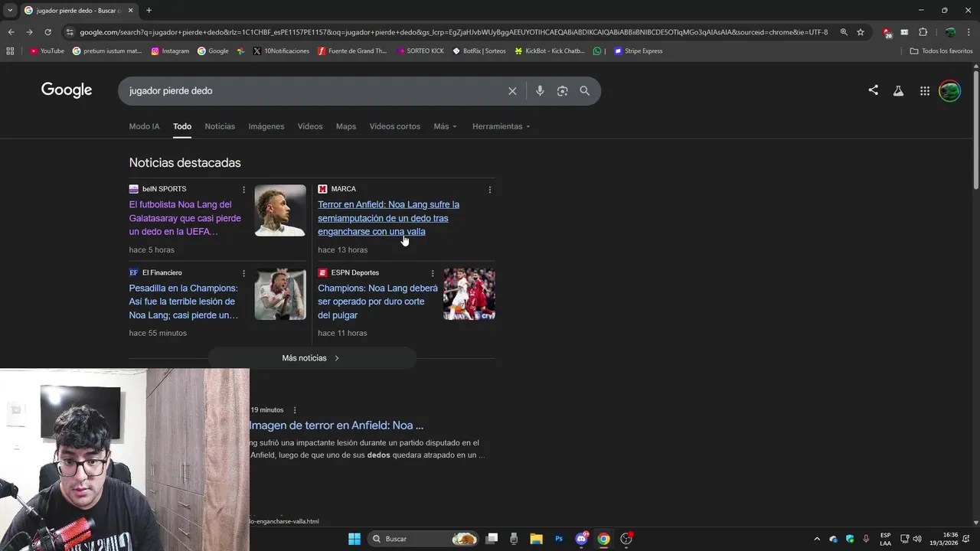Open the Google account avatar menu

click(949, 91)
